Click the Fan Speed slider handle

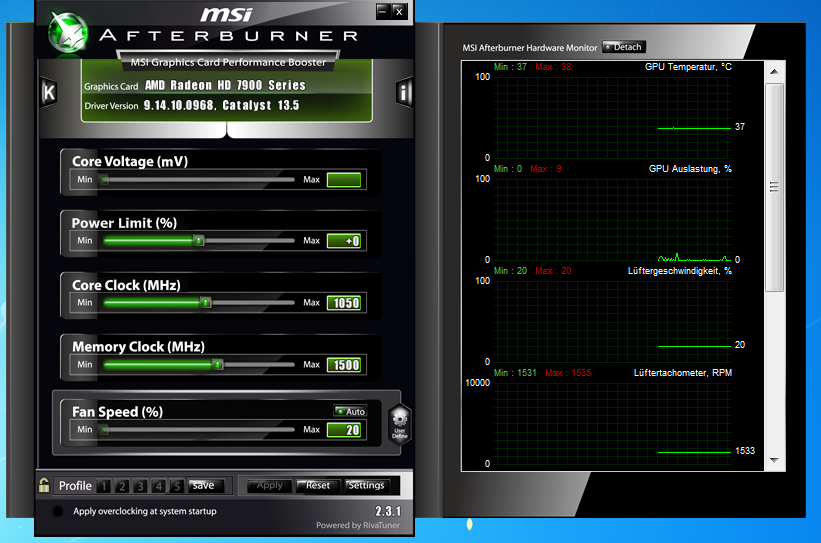pyautogui.click(x=105, y=429)
